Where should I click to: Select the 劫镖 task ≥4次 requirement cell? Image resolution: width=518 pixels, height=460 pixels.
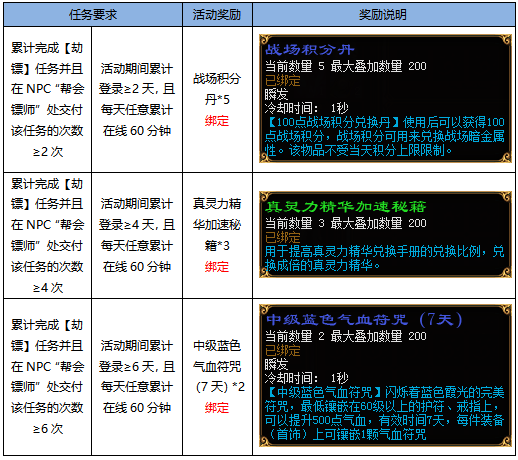47,235
